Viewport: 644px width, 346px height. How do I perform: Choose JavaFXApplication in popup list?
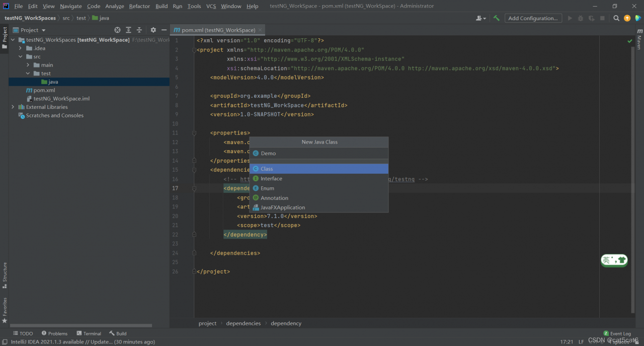pos(319,207)
